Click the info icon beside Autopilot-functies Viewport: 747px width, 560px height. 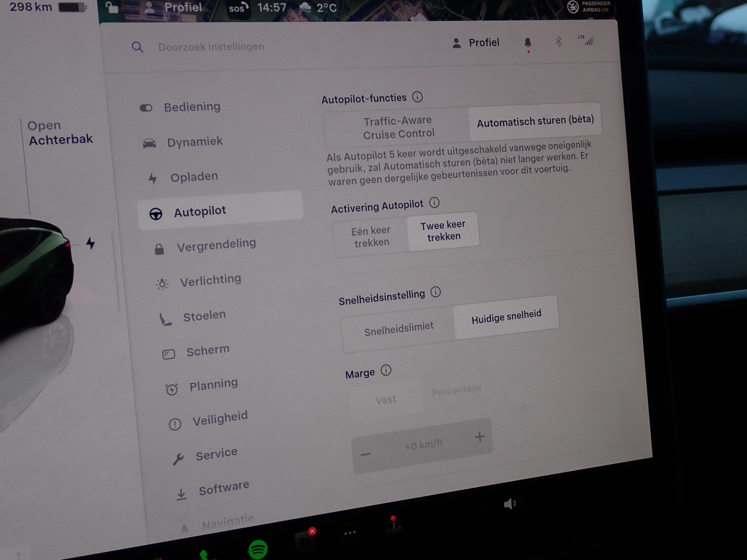[417, 97]
